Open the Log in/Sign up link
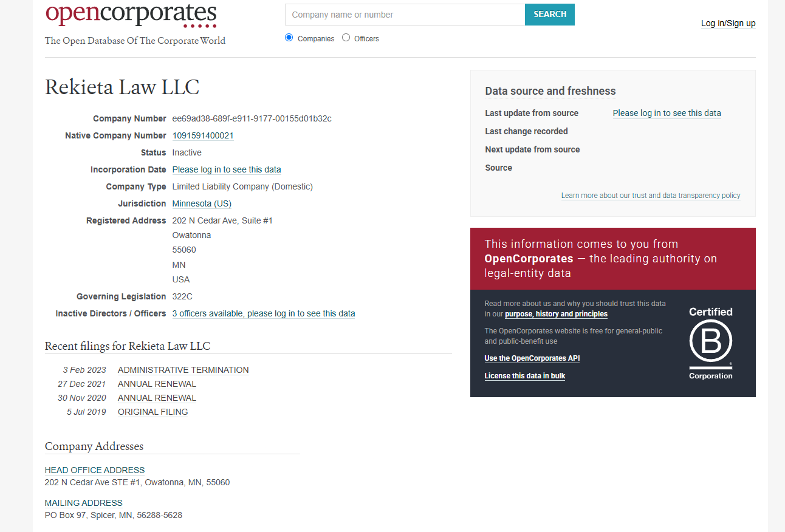785x532 pixels. [x=728, y=23]
